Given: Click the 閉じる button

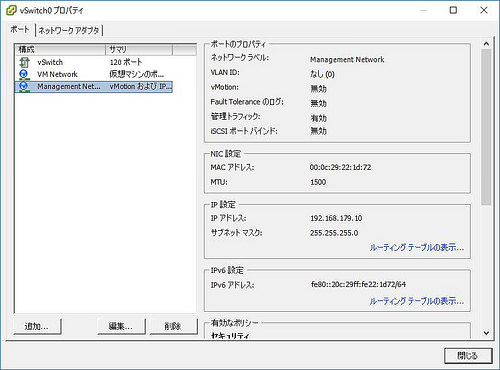Looking at the screenshot, I should 468,356.
